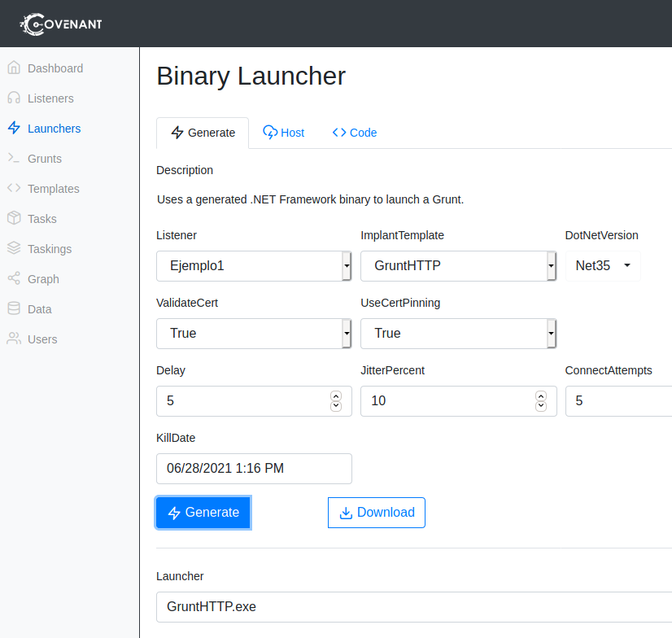Expand the Listener dropdown

(253, 266)
